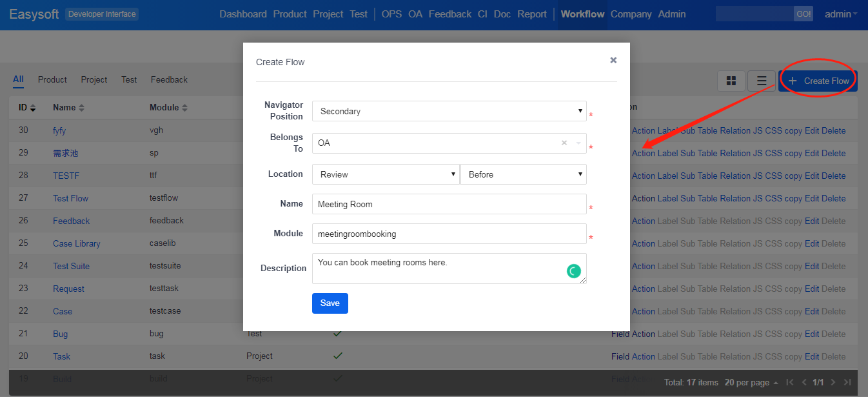This screenshot has width=868, height=397.
Task: Jump to last page arrow
Action: coord(847,382)
